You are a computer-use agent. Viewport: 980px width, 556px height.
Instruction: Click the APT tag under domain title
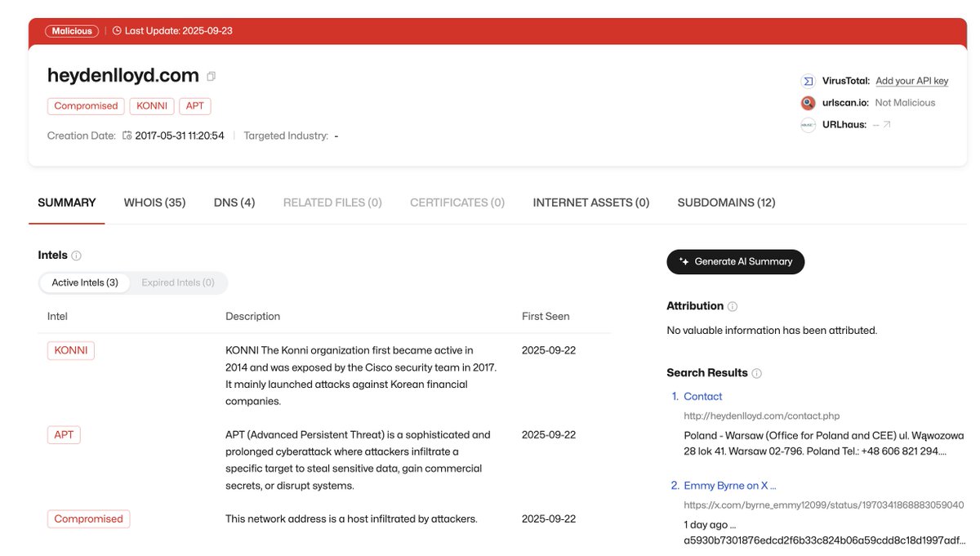pos(195,106)
